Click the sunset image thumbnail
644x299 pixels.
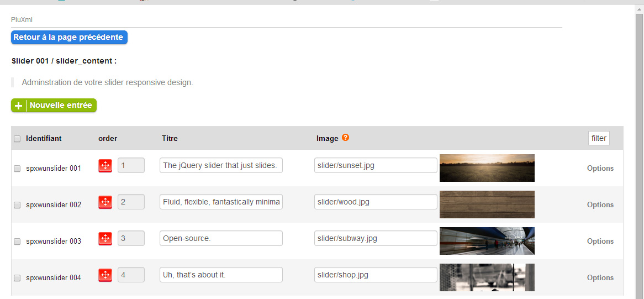(487, 168)
